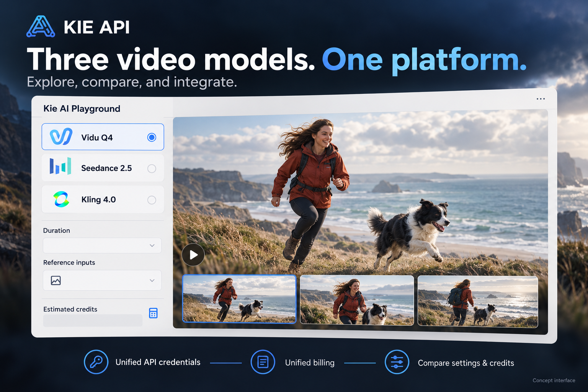The width and height of the screenshot is (588, 392).
Task: Select the sunset backpack video thumbnail
Action: tap(478, 301)
